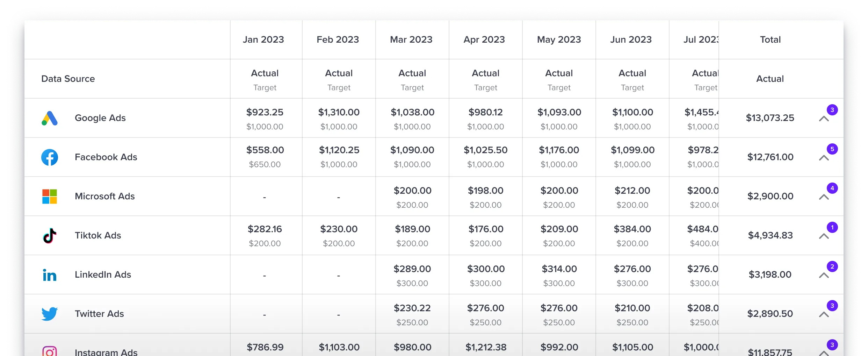Collapse the Microsoft Ads row details
The width and height of the screenshot is (868, 356).
[825, 197]
